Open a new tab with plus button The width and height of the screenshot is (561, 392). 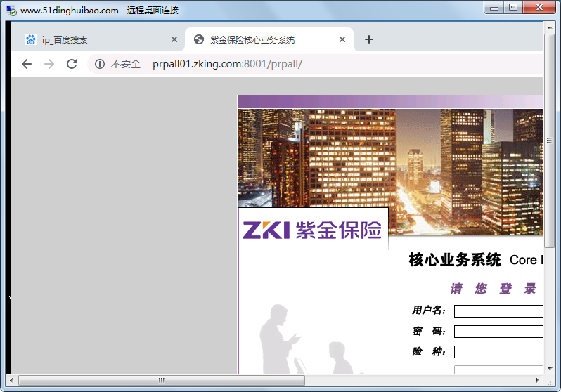click(369, 39)
